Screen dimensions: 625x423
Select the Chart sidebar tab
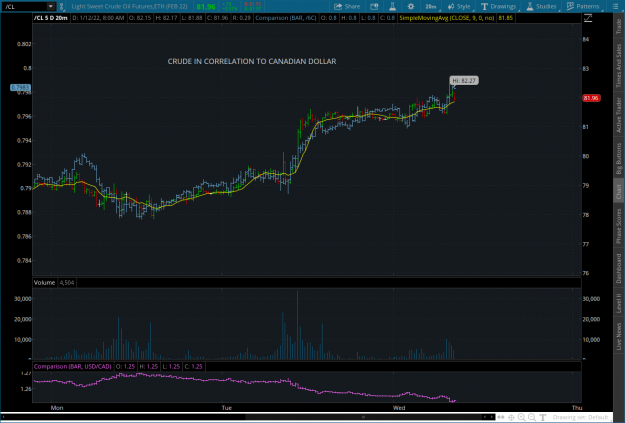(619, 192)
